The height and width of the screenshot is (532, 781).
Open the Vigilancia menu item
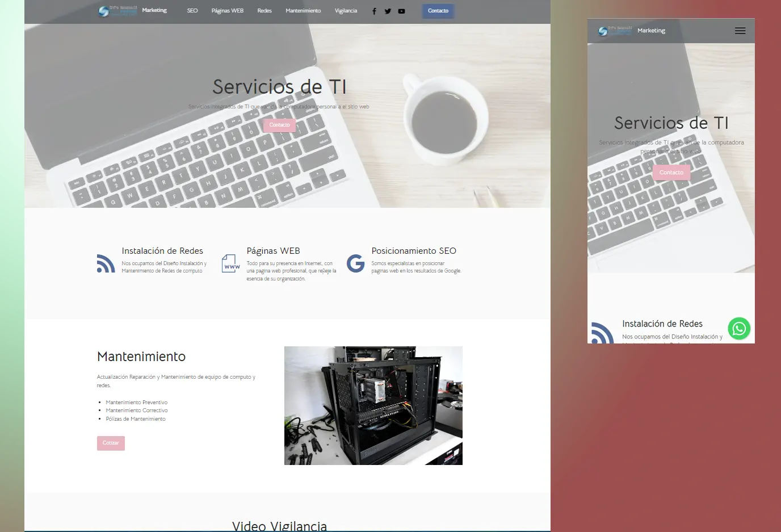point(346,11)
